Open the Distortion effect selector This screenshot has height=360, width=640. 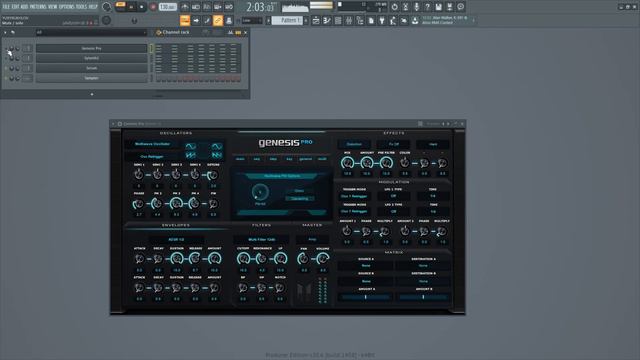click(x=354, y=144)
